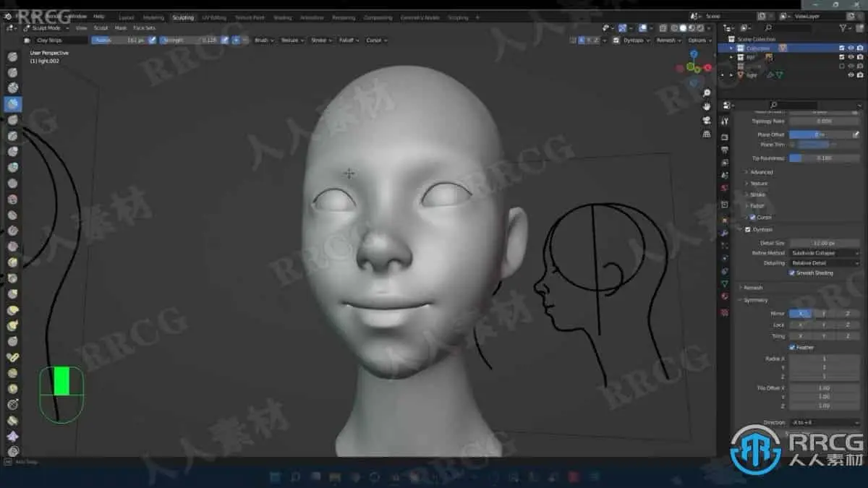Toggle Lock X symmetry button
Image resolution: width=868 pixels, height=488 pixels.
tap(800, 325)
